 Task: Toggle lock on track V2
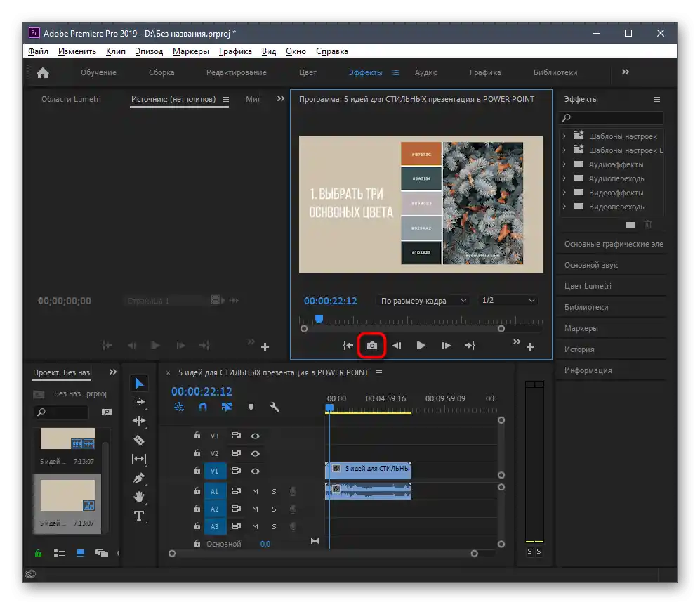[x=197, y=453]
